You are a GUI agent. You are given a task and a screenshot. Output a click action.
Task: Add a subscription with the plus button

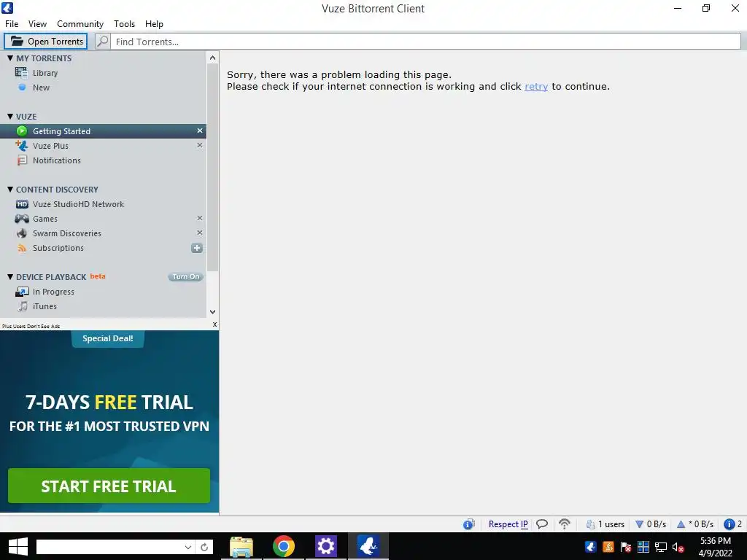point(197,248)
